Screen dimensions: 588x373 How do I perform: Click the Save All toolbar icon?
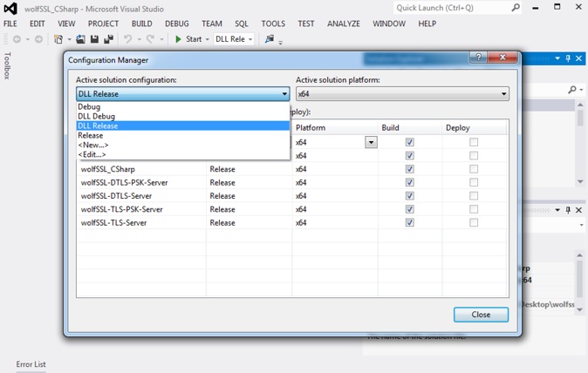(109, 39)
